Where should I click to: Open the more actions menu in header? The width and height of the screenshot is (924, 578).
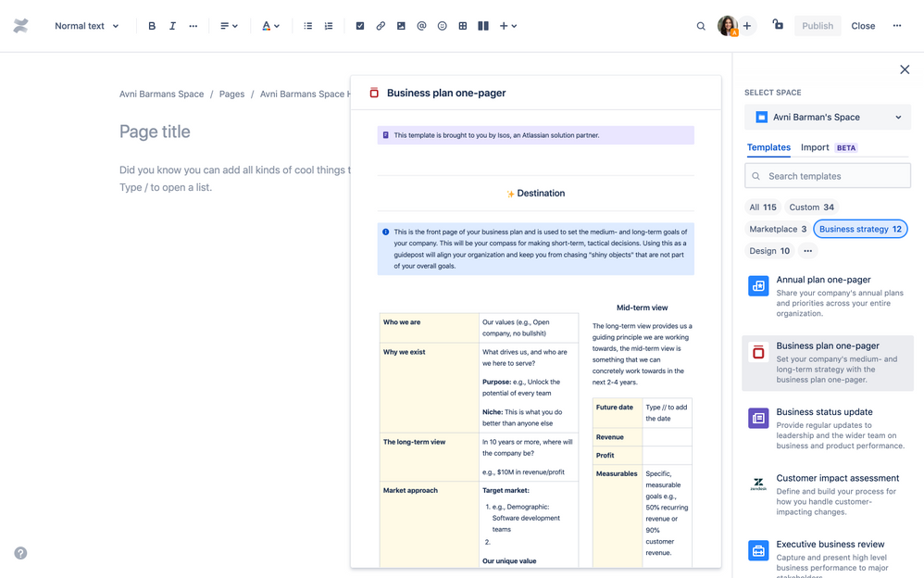pos(897,26)
